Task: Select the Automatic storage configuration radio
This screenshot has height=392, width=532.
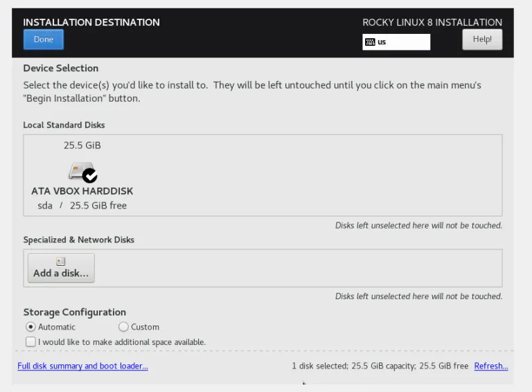Action: (30, 327)
